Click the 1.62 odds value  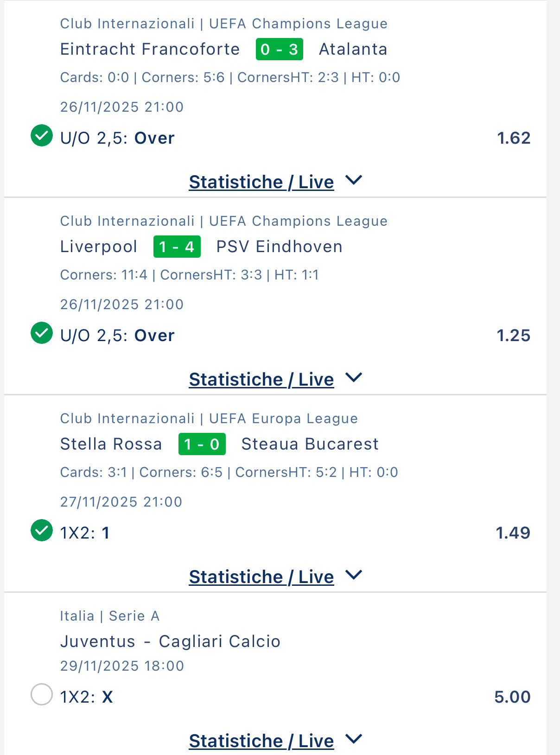click(513, 138)
